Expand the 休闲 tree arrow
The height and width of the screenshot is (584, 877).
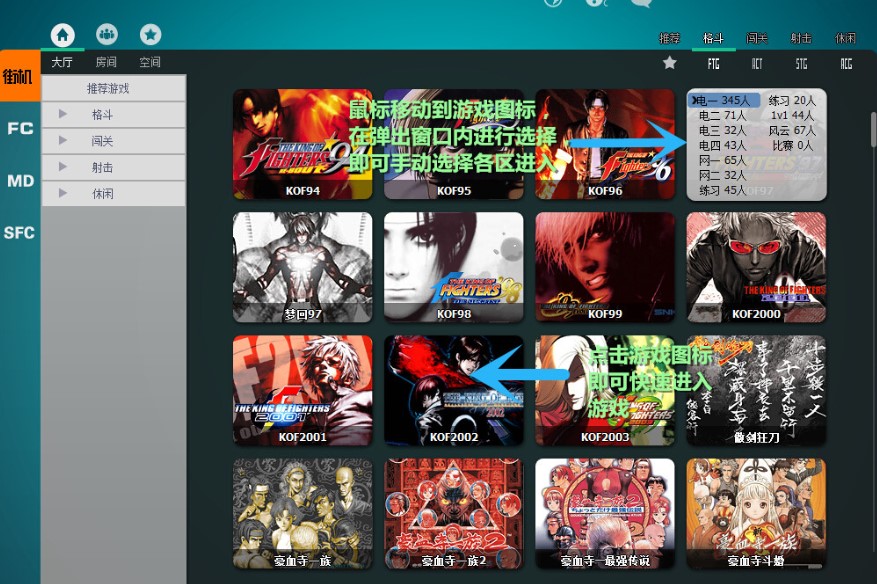[63, 193]
